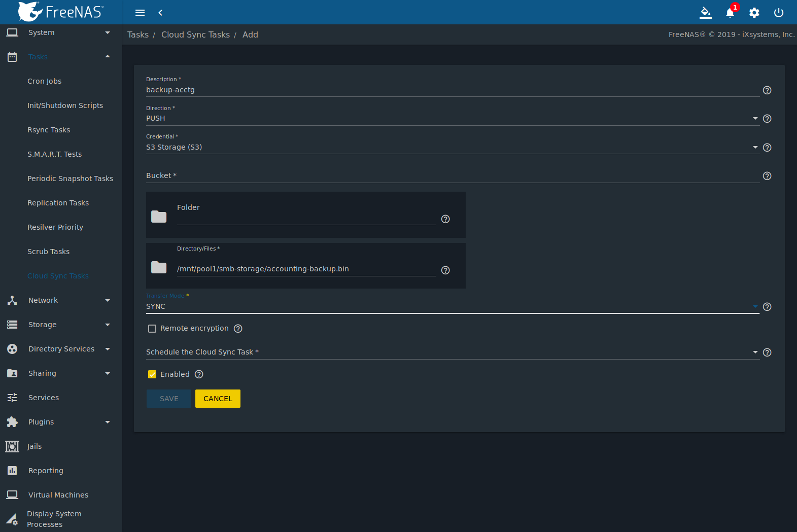The width and height of the screenshot is (797, 532).
Task: Show help for Schedule the Cloud Sync Task
Action: 767,352
